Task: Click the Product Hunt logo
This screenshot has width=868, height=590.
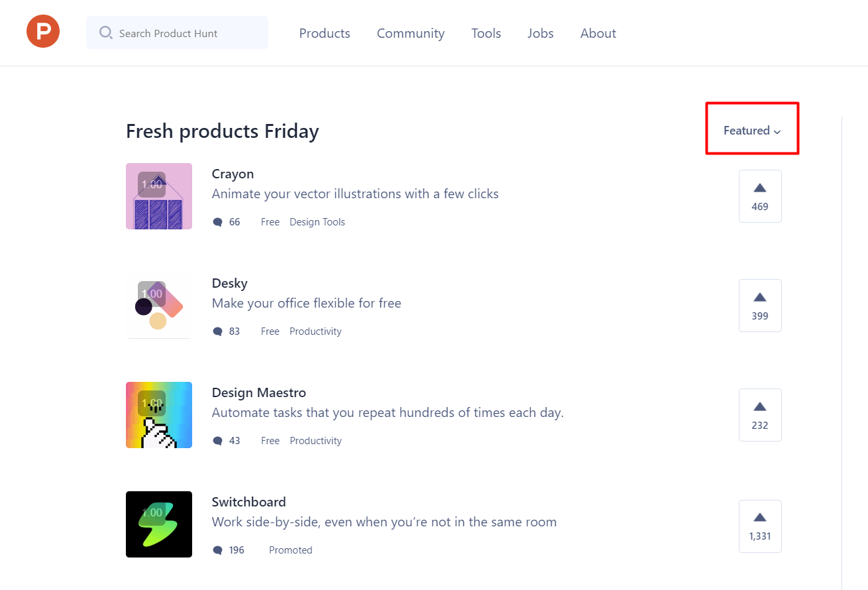Action: point(43,31)
